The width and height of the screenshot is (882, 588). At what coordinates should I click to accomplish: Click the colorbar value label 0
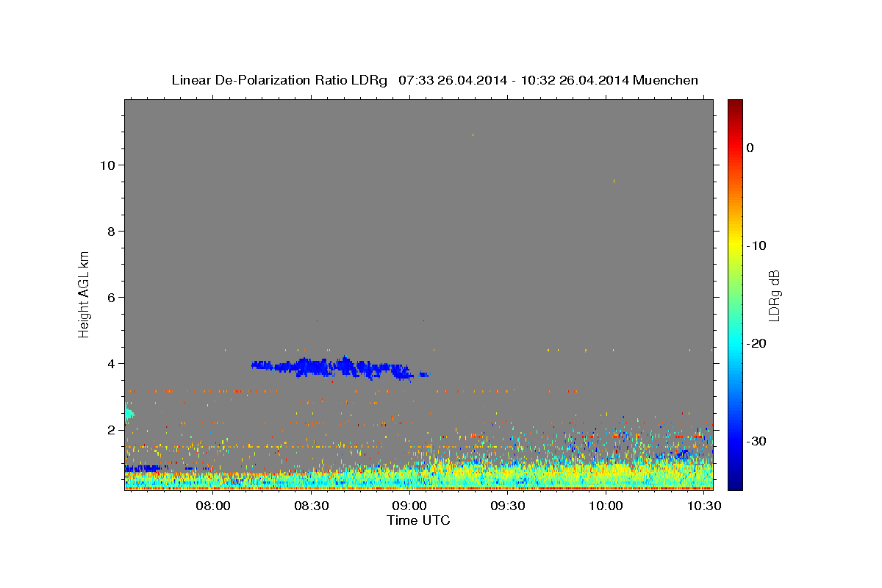point(750,148)
